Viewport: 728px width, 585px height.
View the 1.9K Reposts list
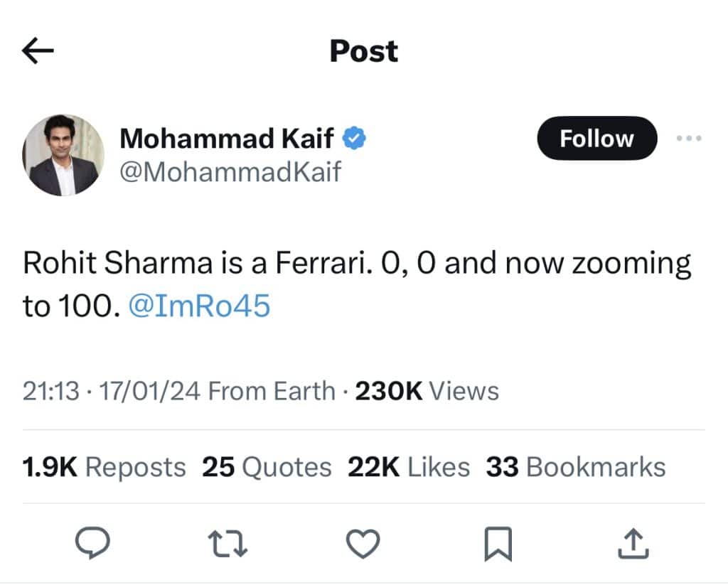point(104,467)
